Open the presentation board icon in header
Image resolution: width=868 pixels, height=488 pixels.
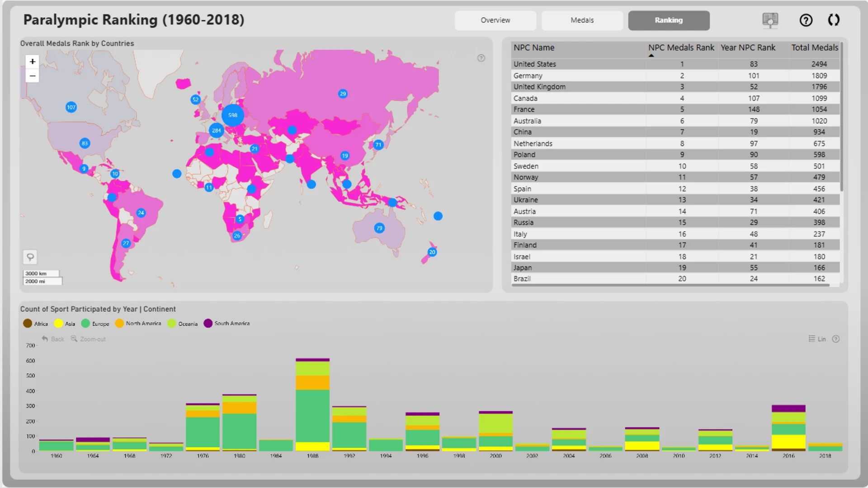tap(770, 20)
